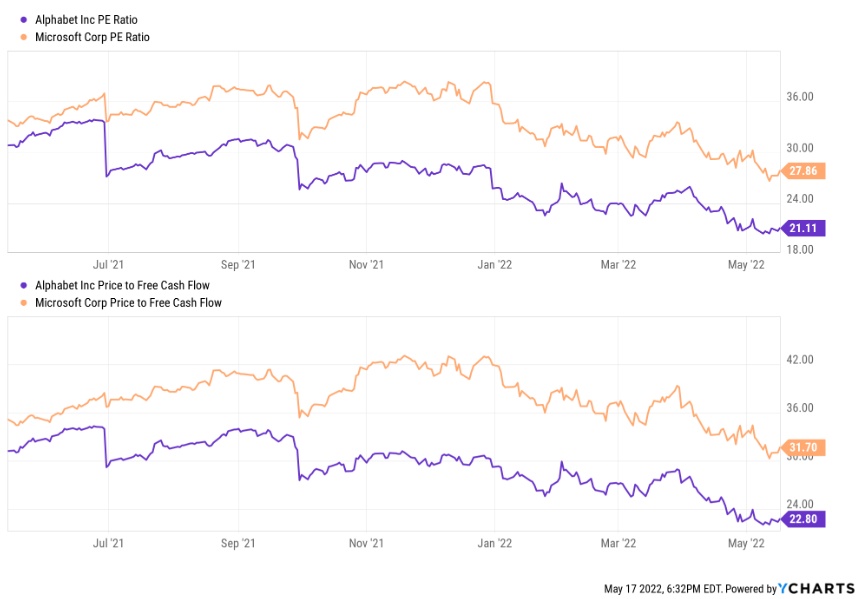Viewport: 862px width, 599px height.
Task: Click the 21.11 Alphabet PE value tag
Action: pyautogui.click(x=804, y=228)
